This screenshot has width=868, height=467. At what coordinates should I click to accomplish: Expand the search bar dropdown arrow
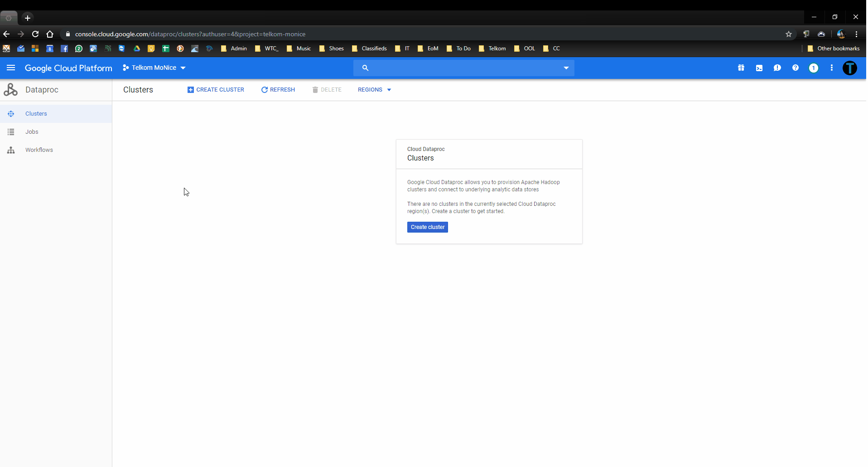point(566,68)
